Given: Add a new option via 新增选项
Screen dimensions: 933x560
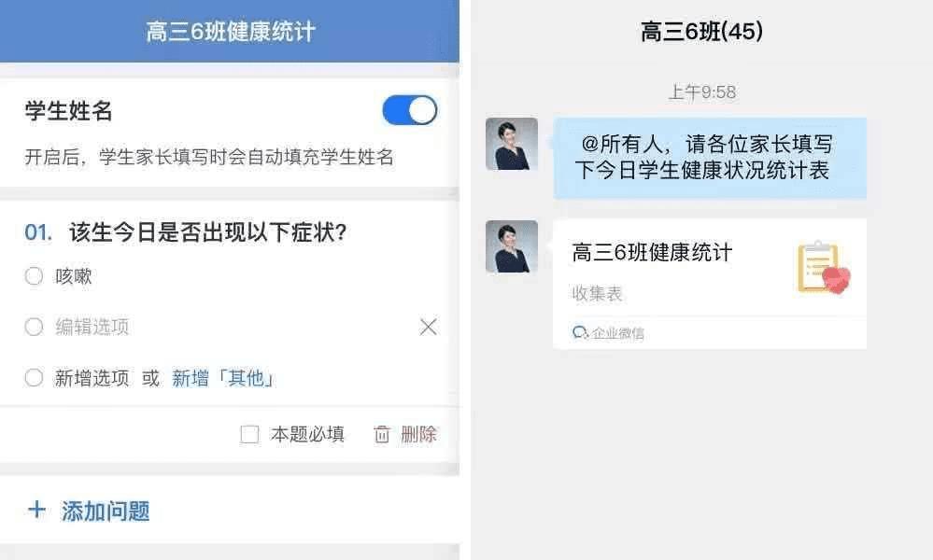Looking at the screenshot, I should [92, 378].
